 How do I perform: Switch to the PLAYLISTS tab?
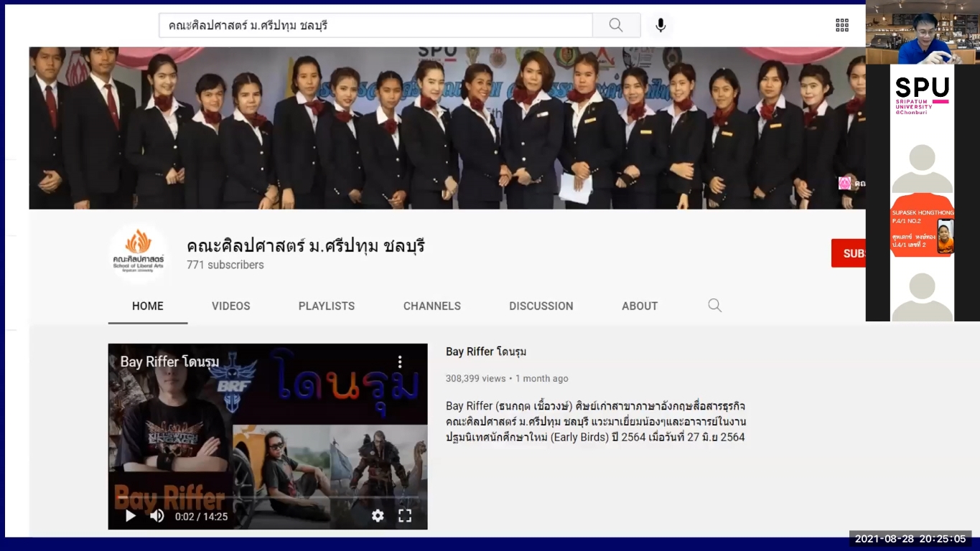tap(327, 306)
